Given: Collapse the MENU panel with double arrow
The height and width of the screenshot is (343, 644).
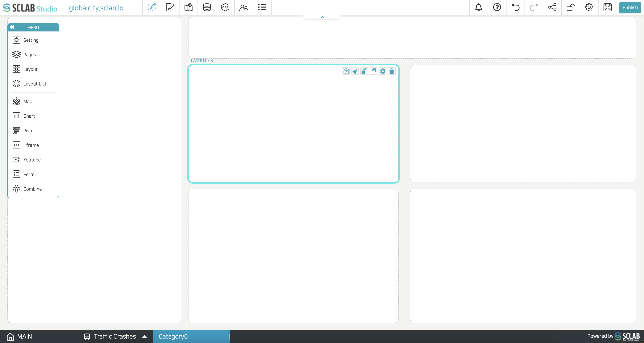Looking at the screenshot, I should click(x=12, y=27).
